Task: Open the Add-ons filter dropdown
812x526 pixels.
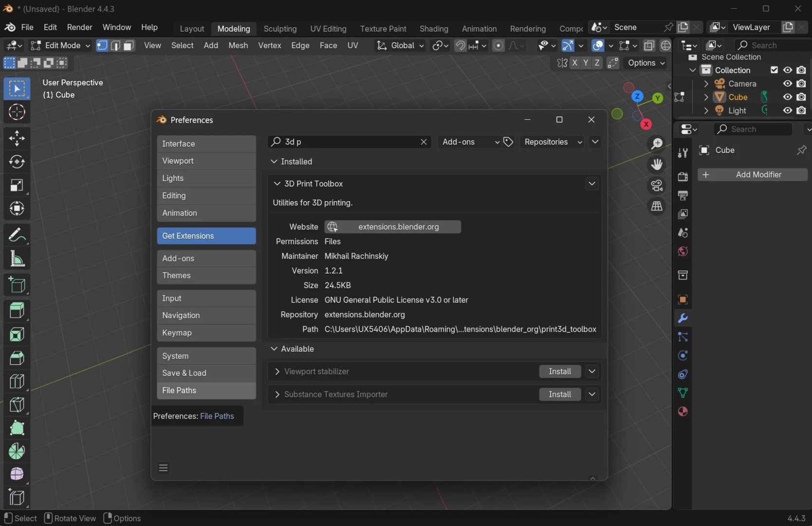Action: (x=469, y=142)
